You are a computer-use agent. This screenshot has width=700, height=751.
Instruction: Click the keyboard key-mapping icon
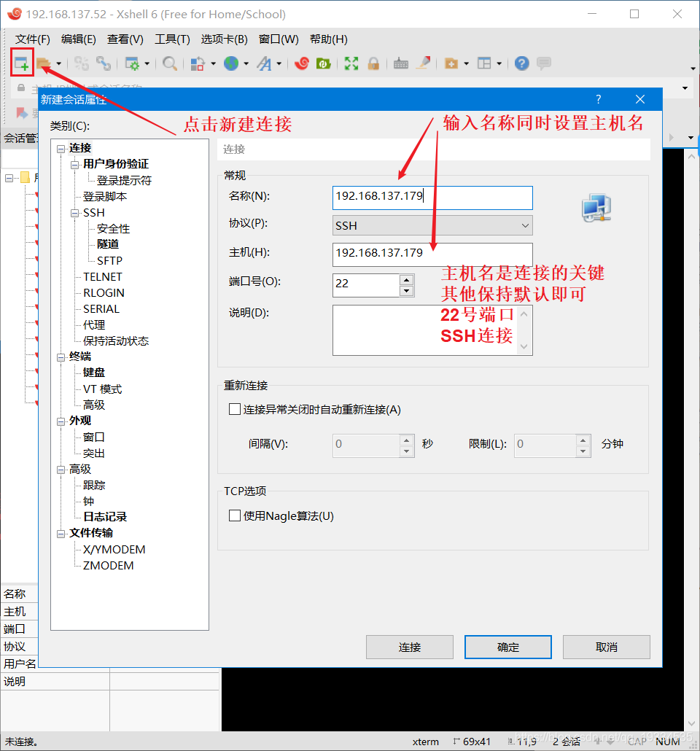click(401, 63)
